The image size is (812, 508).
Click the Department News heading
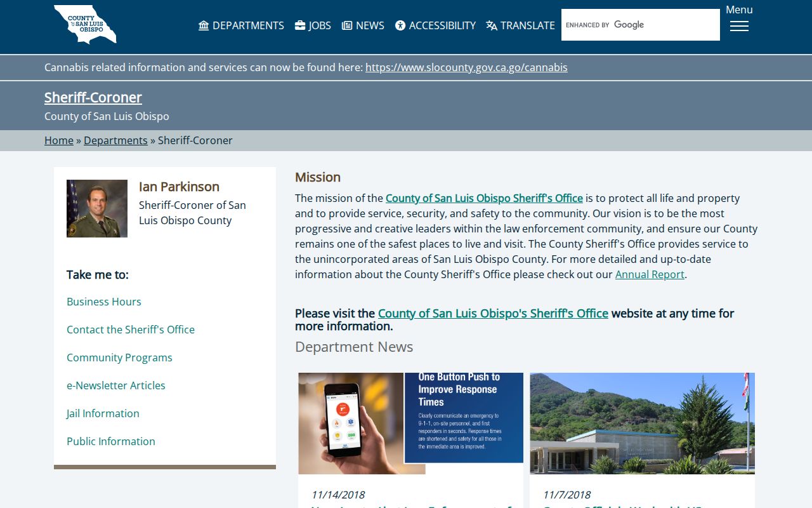pyautogui.click(x=354, y=347)
